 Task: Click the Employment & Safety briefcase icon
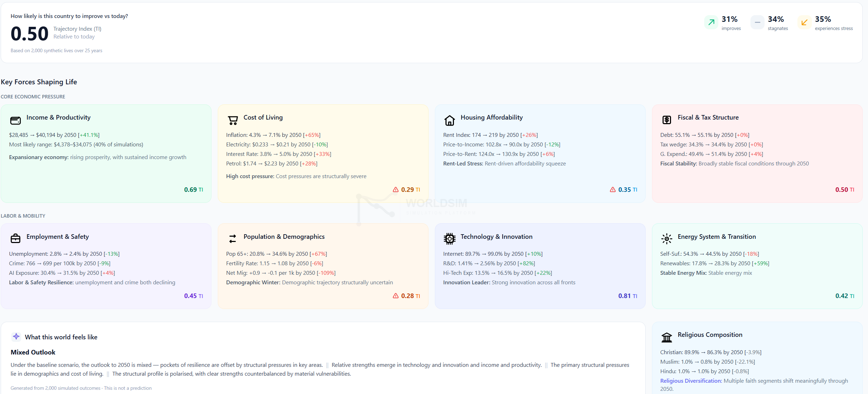(16, 239)
